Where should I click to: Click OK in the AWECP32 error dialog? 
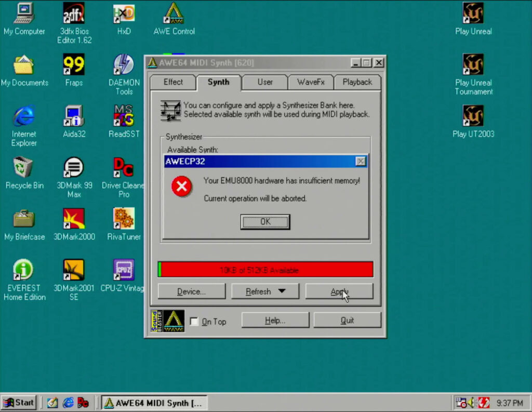click(x=265, y=222)
